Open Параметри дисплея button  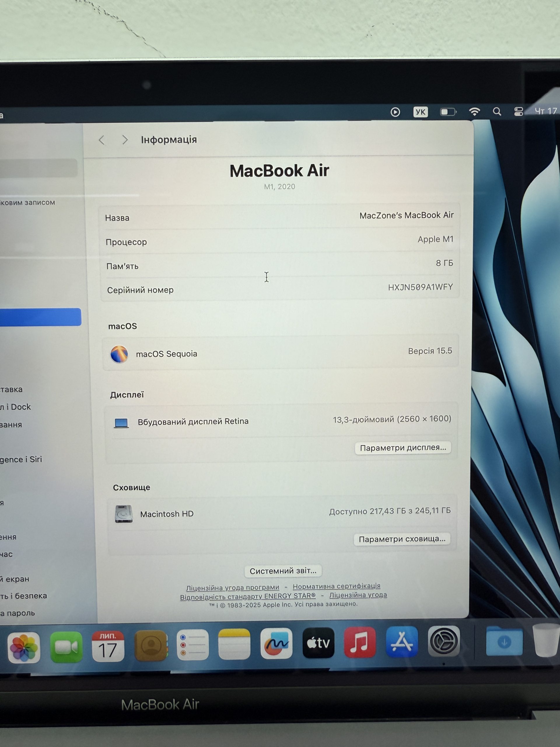[403, 448]
